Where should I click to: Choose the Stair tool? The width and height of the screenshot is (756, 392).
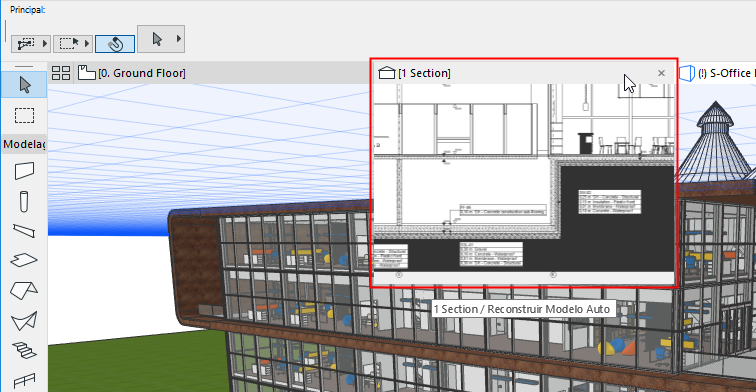pyautogui.click(x=24, y=351)
